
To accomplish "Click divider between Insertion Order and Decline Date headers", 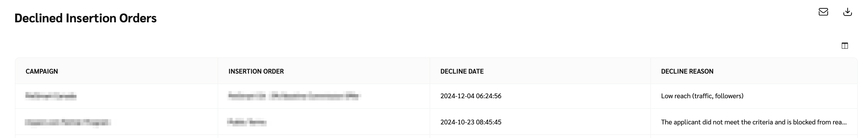I will tap(430, 71).
